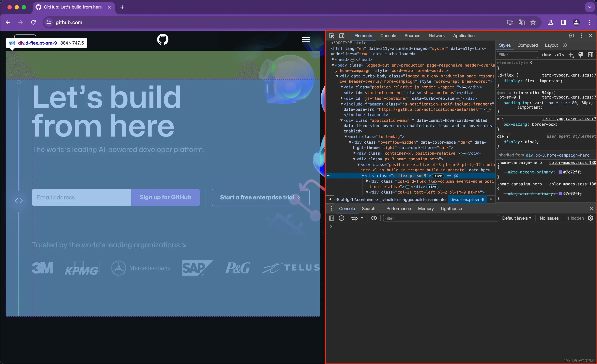Click Start a free enterprise trial

(260, 197)
